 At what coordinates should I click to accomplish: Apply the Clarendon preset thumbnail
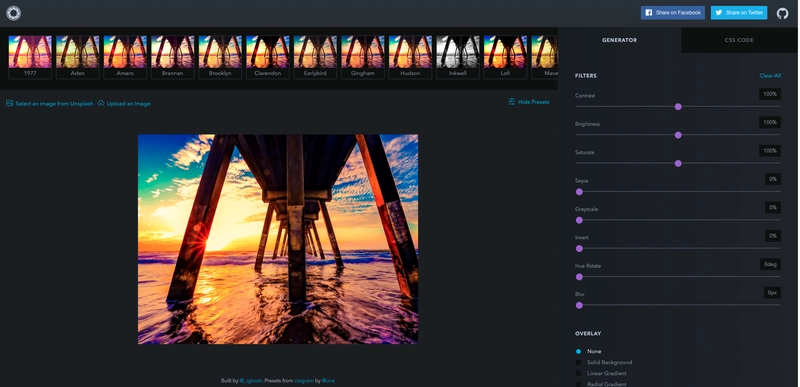pyautogui.click(x=268, y=57)
